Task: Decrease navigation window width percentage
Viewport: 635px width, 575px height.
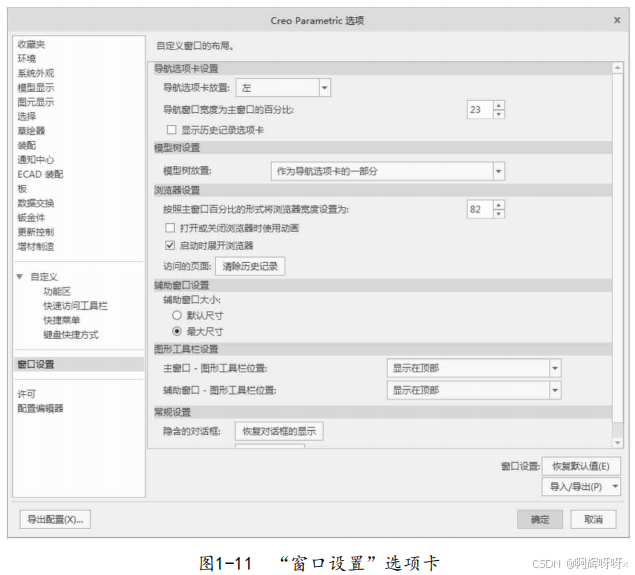Action: click(x=499, y=114)
